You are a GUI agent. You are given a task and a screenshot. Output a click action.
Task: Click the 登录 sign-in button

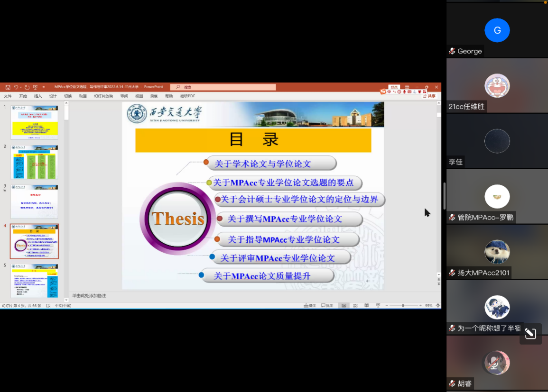point(394,87)
